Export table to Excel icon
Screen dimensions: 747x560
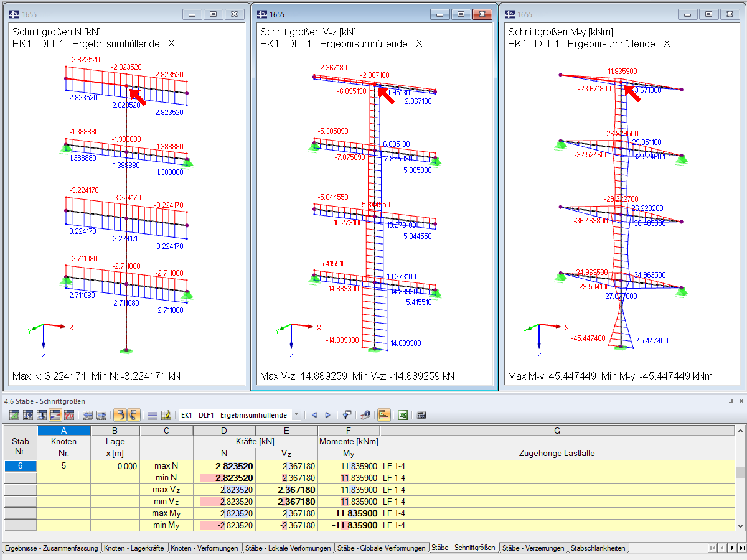point(403,414)
